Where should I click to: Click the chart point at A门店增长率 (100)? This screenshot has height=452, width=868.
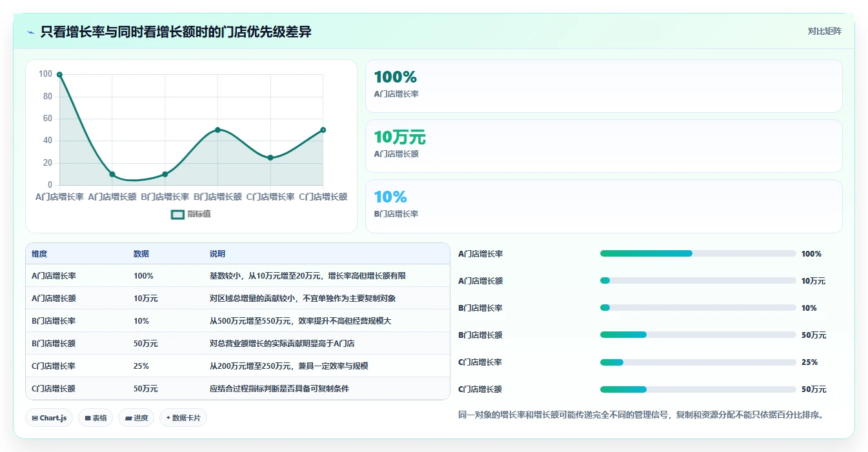click(59, 75)
